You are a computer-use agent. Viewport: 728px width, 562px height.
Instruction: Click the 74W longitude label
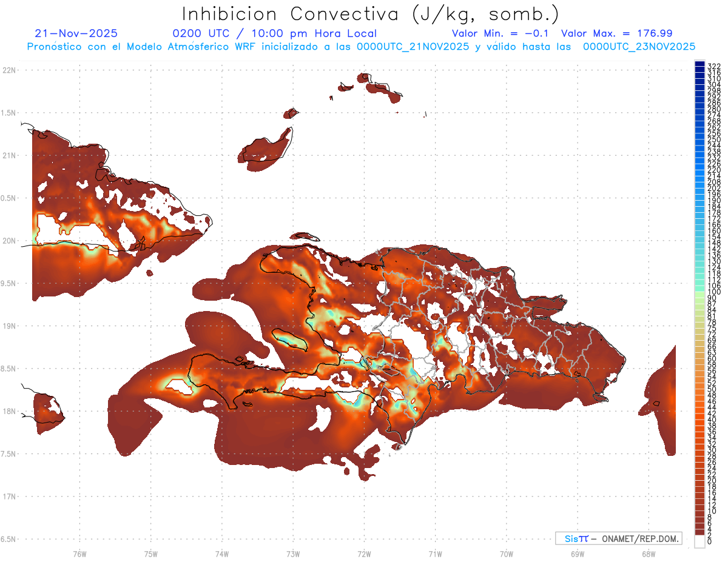point(221,553)
